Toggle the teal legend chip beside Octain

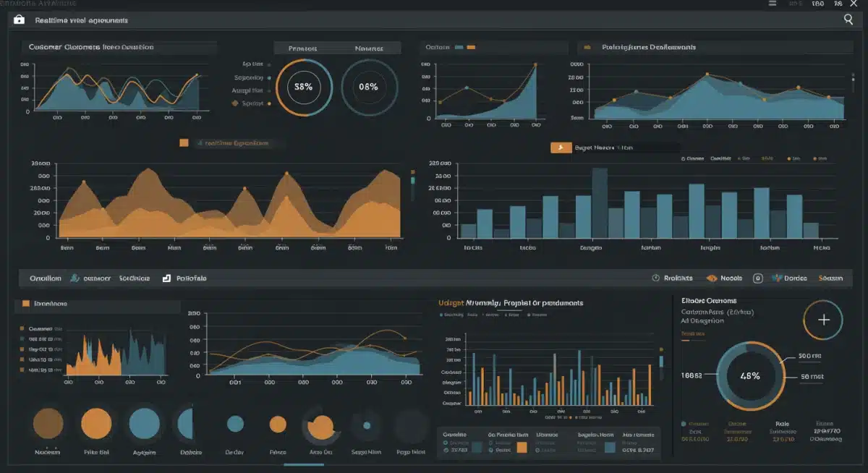(x=459, y=47)
